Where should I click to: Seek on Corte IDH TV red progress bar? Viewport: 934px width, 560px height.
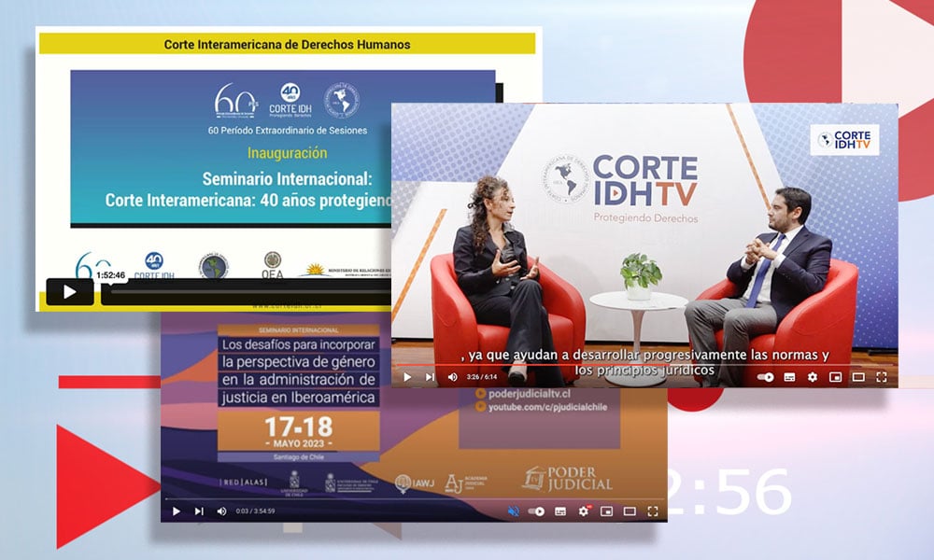(644, 365)
